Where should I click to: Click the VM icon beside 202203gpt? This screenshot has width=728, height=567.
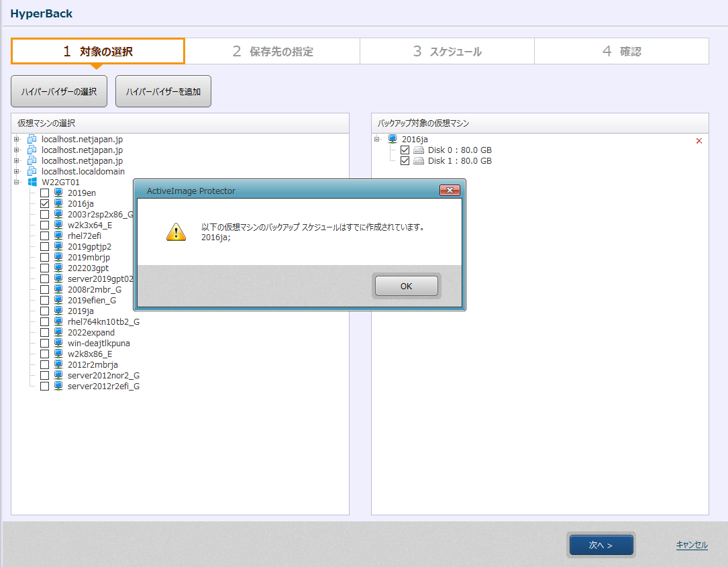(58, 268)
